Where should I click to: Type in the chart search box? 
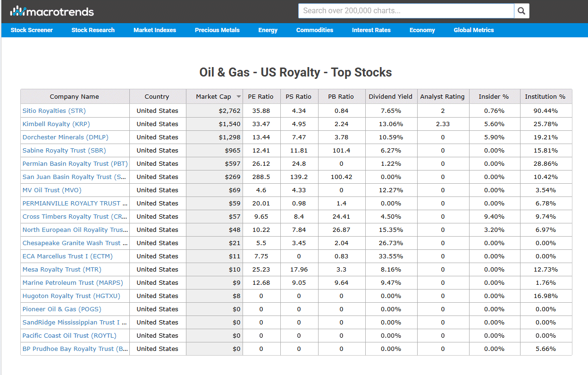(x=406, y=11)
